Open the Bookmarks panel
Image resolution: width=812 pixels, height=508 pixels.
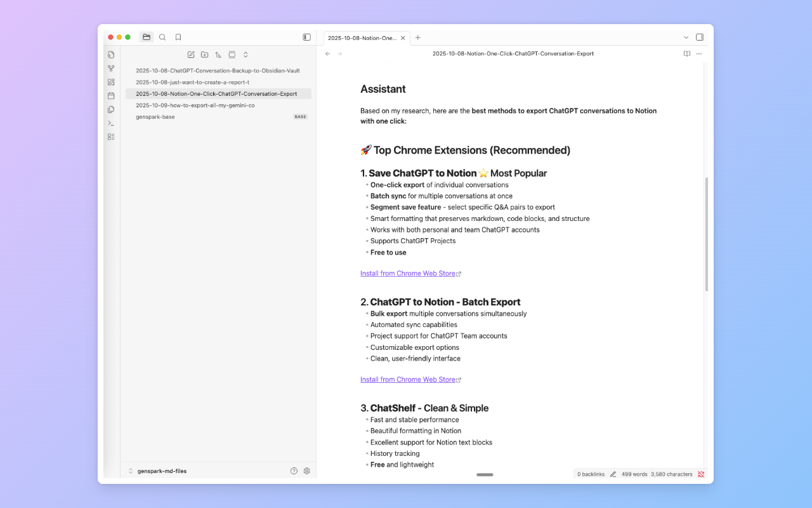tap(178, 37)
